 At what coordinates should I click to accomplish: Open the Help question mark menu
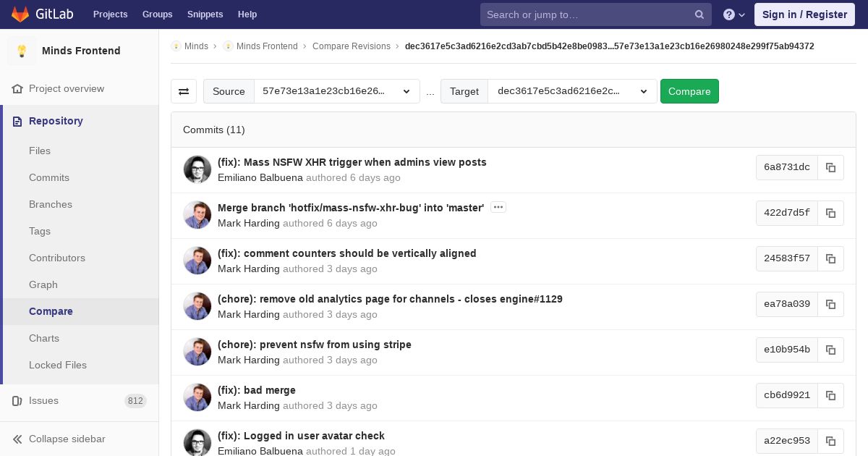click(733, 14)
